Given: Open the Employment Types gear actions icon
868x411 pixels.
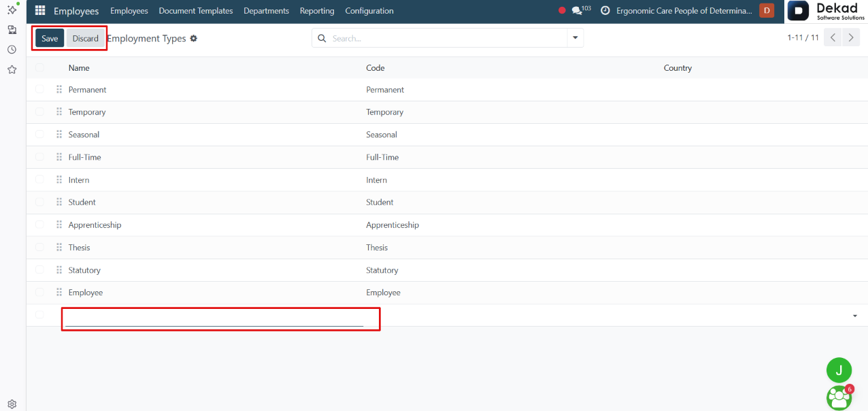Looking at the screenshot, I should (x=194, y=39).
